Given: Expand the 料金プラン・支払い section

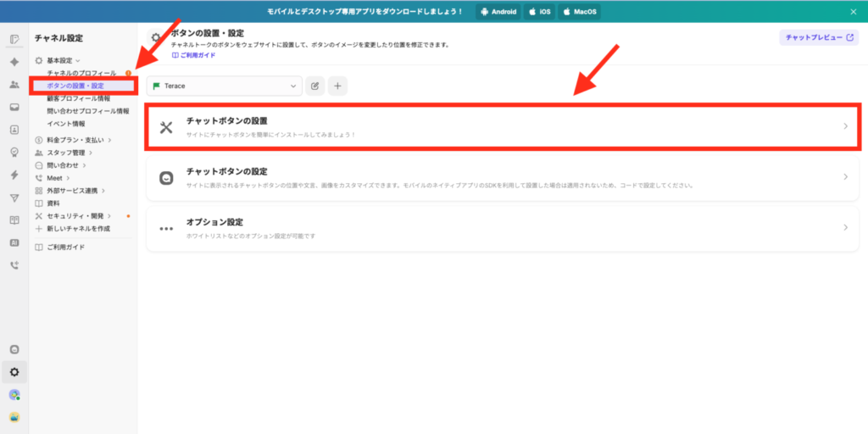Looking at the screenshot, I should click(x=81, y=140).
